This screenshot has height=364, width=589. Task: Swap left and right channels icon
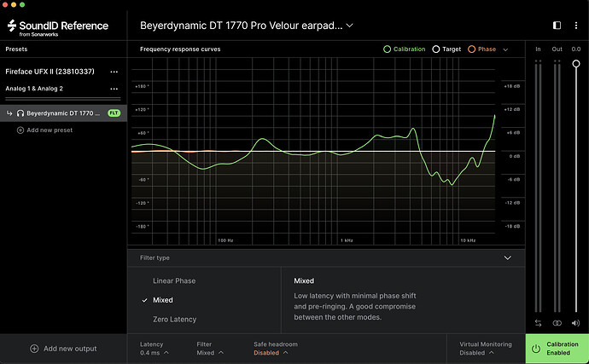[538, 323]
